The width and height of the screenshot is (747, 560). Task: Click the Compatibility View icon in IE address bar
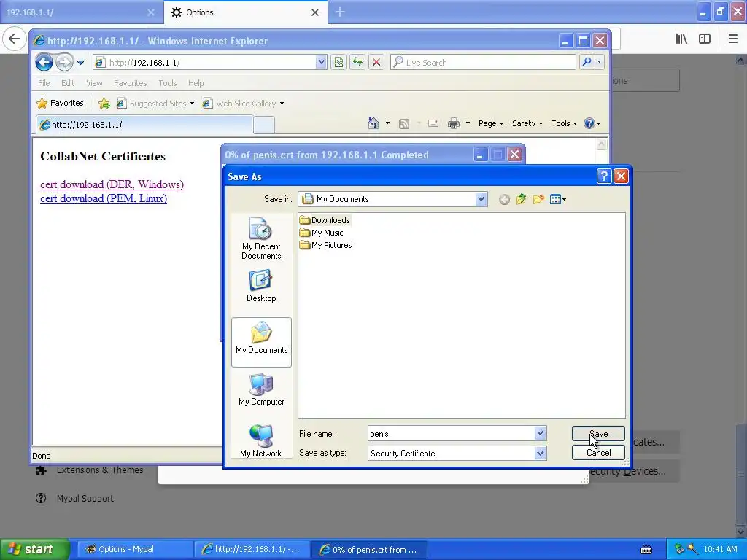(338, 63)
